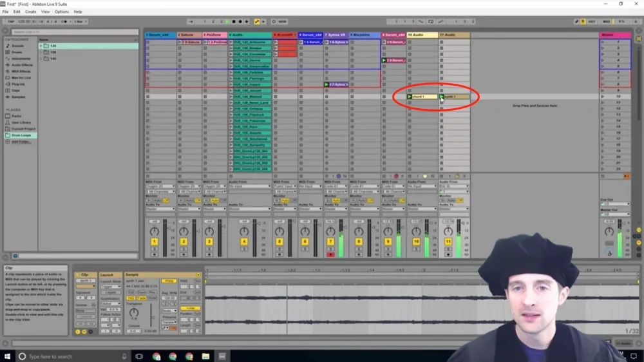
Task: Launch Master scene 1
Action: pos(603,43)
